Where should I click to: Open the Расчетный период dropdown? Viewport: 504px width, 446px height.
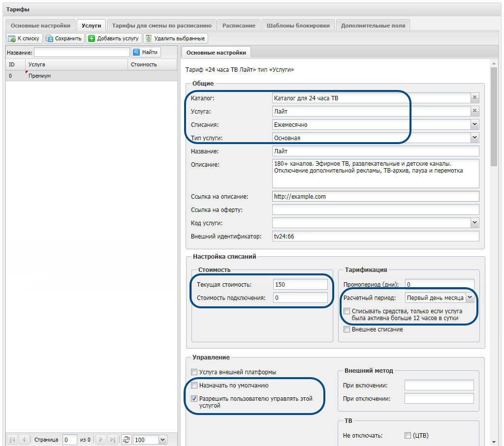click(470, 297)
